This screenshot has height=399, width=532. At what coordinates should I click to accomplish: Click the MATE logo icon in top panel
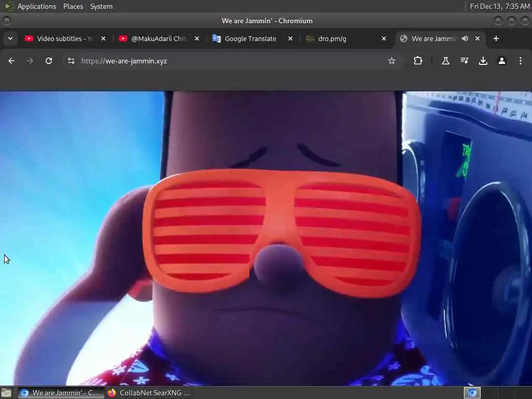(x=9, y=6)
